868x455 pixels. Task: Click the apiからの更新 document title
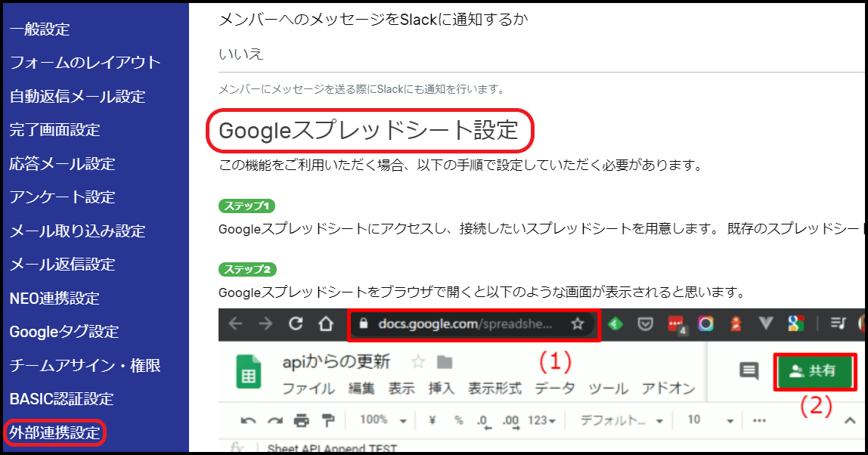tap(336, 362)
